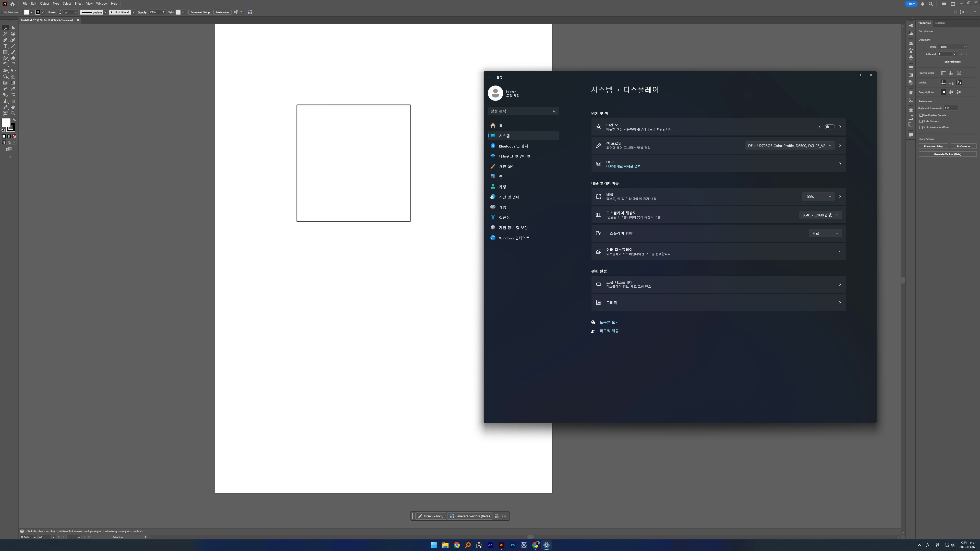
Task: Select the Rotate tool
Action: pyautogui.click(x=5, y=65)
